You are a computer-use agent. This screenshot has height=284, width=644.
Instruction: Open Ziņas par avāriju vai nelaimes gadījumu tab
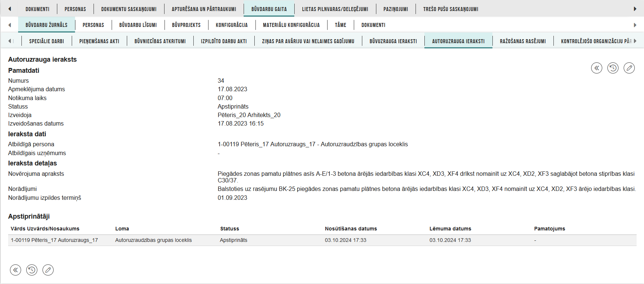tap(308, 41)
